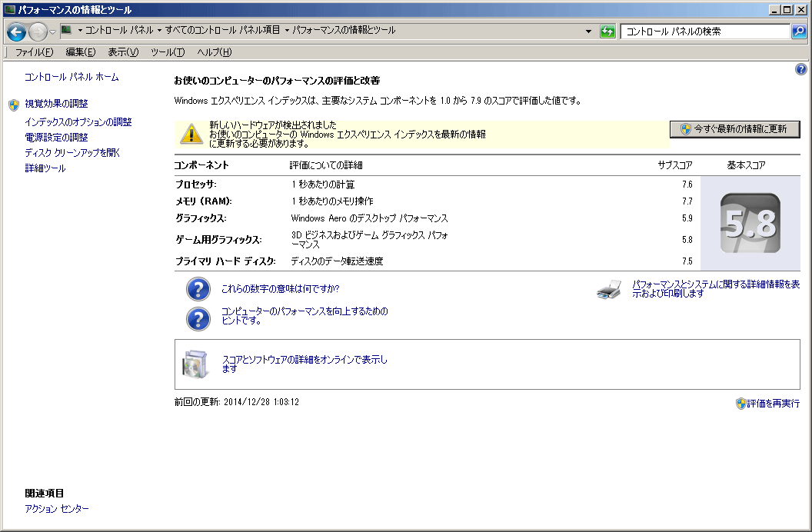Click the 5.8 base score badge

pyautogui.click(x=750, y=223)
